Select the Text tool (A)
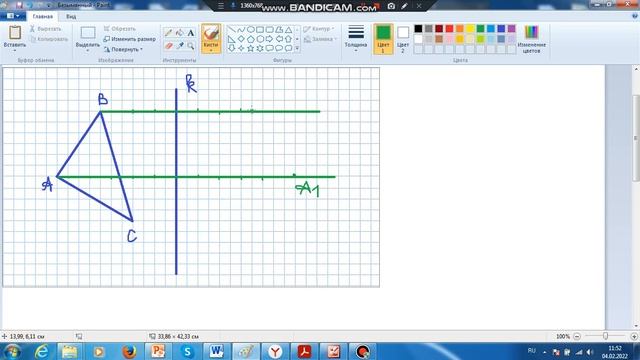Viewport: 640px width, 360px height. (191, 33)
